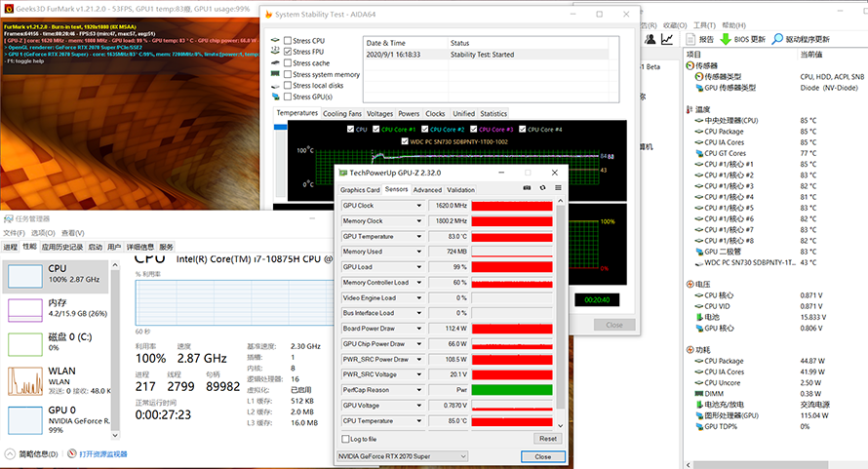Open the Graphics Card tab in GPU-Z

click(359, 190)
